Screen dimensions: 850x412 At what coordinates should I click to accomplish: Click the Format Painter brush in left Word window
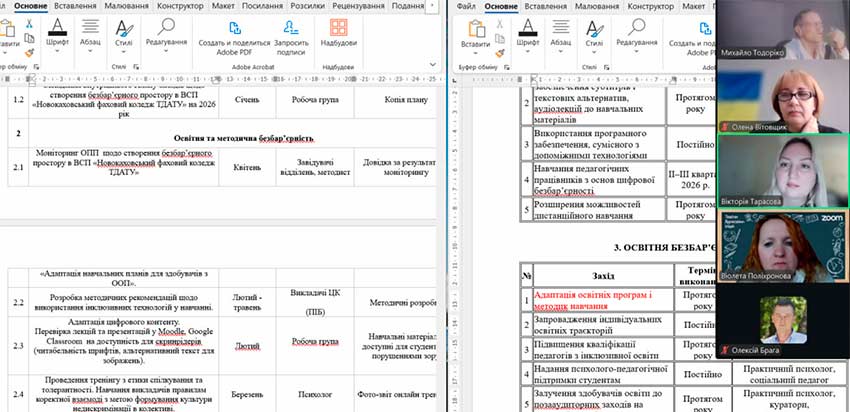(29, 51)
